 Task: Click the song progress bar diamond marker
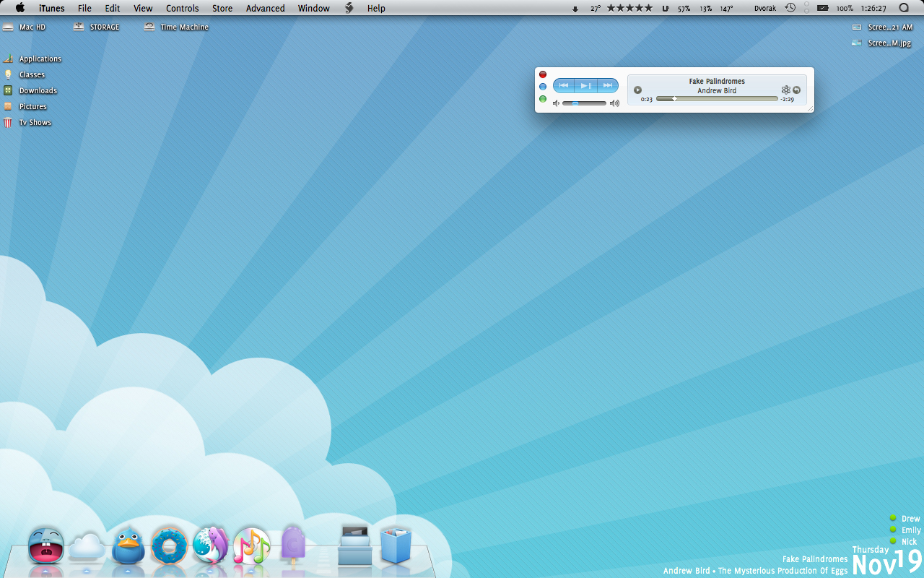[x=674, y=98]
